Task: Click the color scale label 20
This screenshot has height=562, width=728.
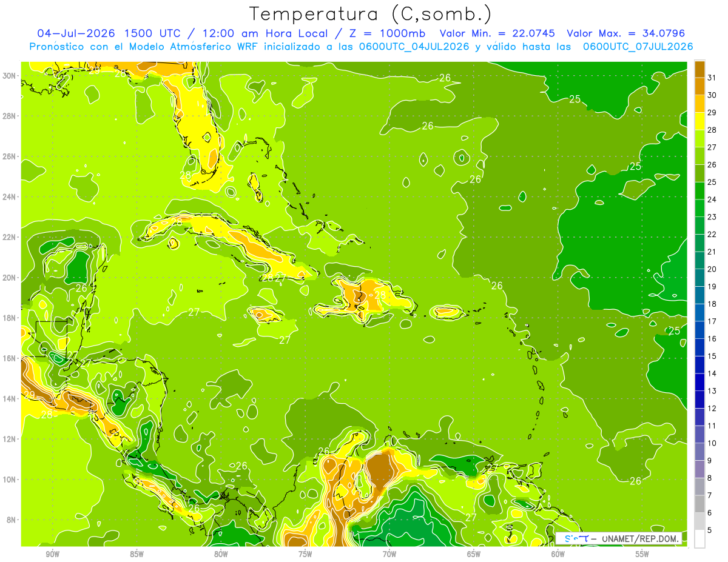Action: (x=712, y=269)
